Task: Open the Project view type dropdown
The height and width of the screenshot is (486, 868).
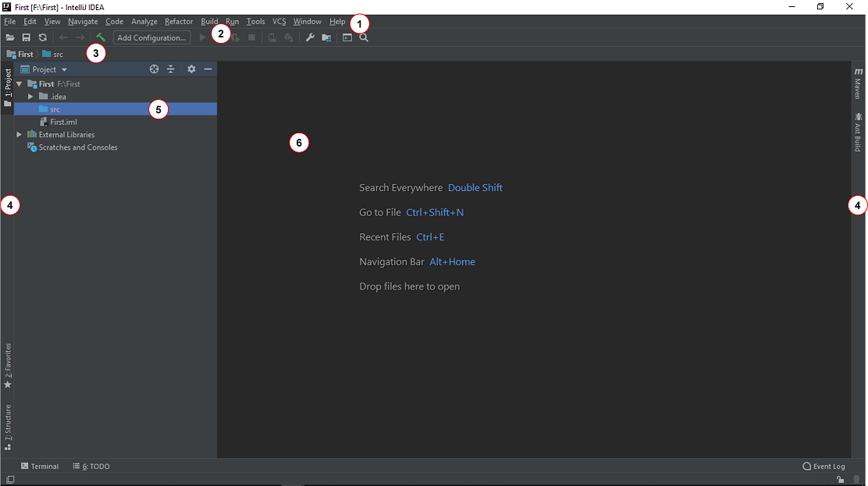Action: [x=44, y=69]
